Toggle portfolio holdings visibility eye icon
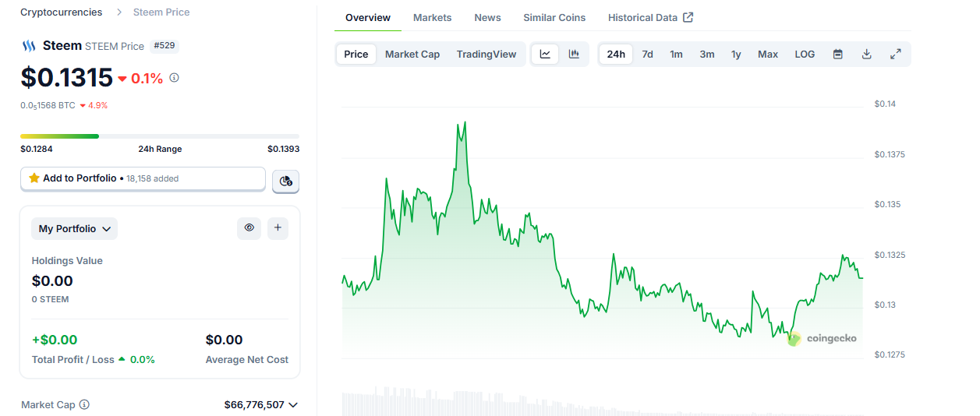The image size is (980, 416). (249, 228)
